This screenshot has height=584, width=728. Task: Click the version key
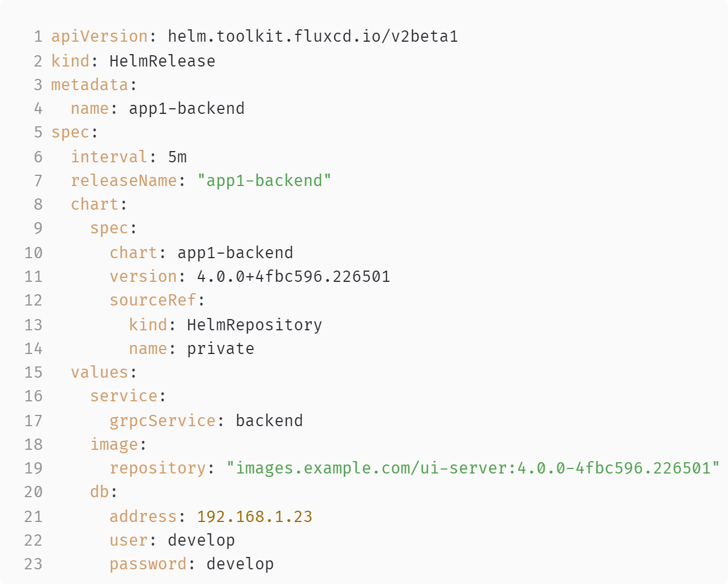click(x=143, y=276)
